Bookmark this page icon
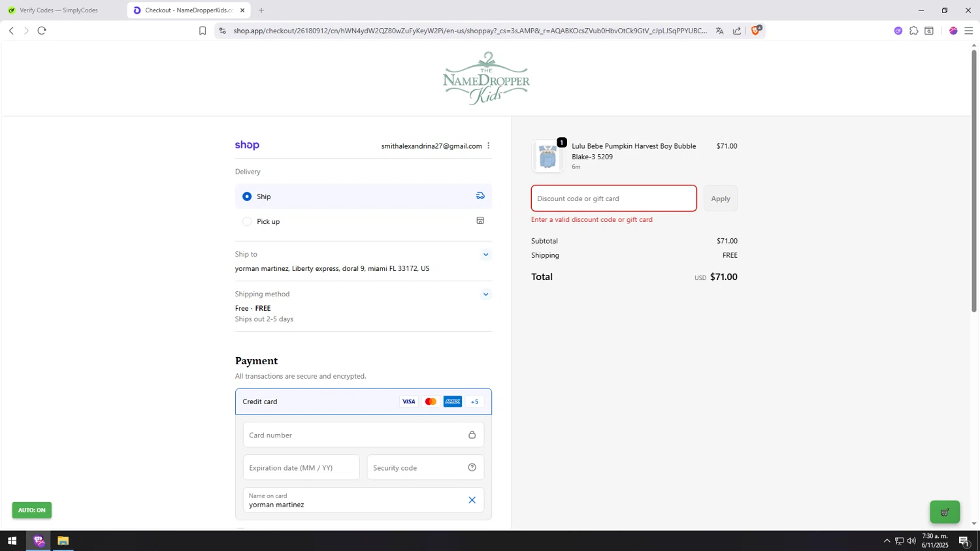The width and height of the screenshot is (980, 551). 203,31
